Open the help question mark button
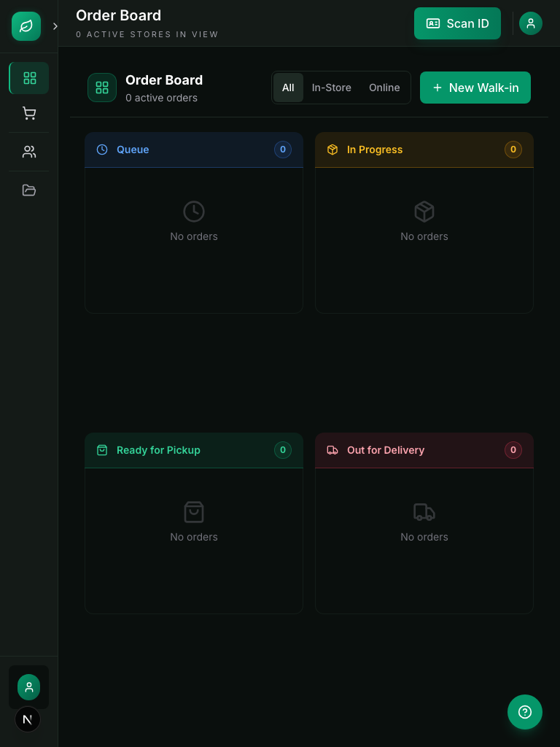560x747 pixels. [525, 712]
